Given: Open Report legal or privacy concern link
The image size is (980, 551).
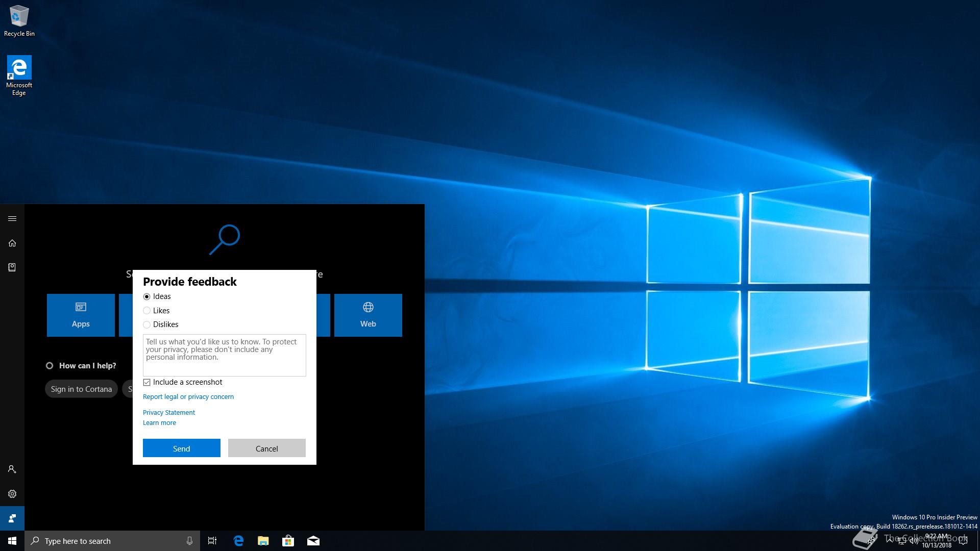Looking at the screenshot, I should click(188, 397).
